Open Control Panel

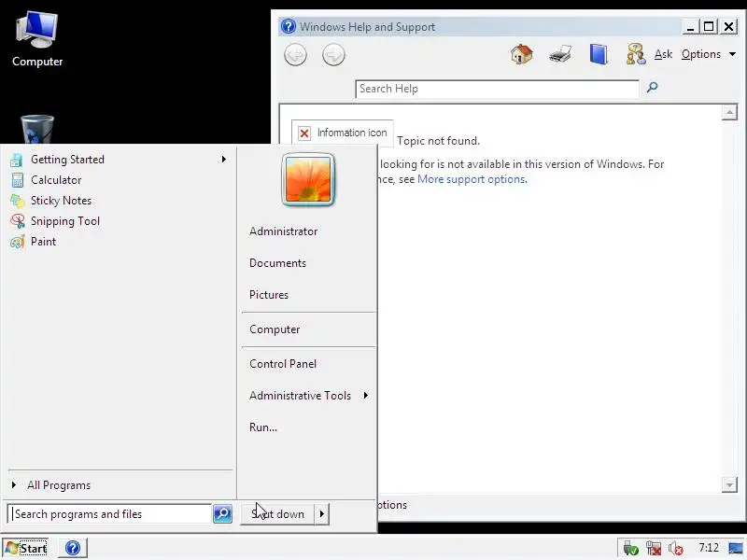point(283,364)
